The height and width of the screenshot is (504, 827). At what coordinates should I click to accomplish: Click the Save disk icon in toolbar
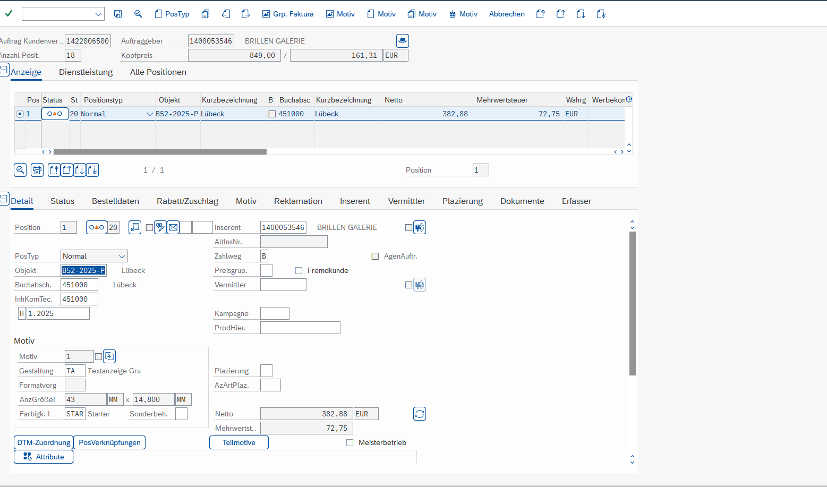pos(118,14)
